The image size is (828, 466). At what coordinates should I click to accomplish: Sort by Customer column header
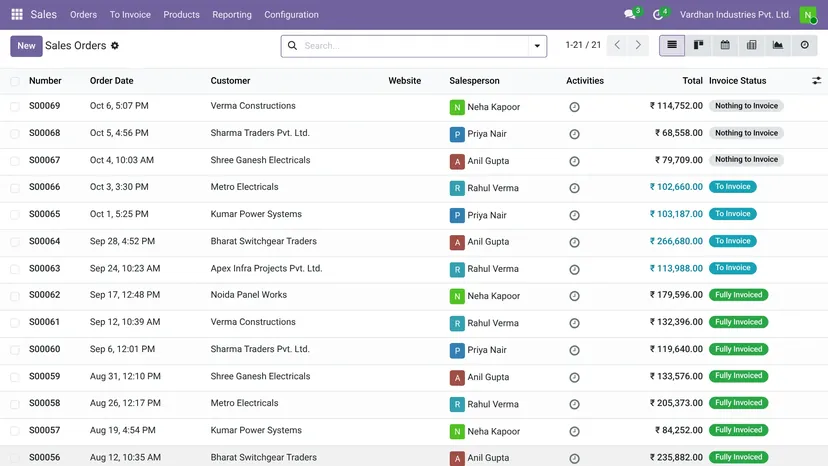230,81
